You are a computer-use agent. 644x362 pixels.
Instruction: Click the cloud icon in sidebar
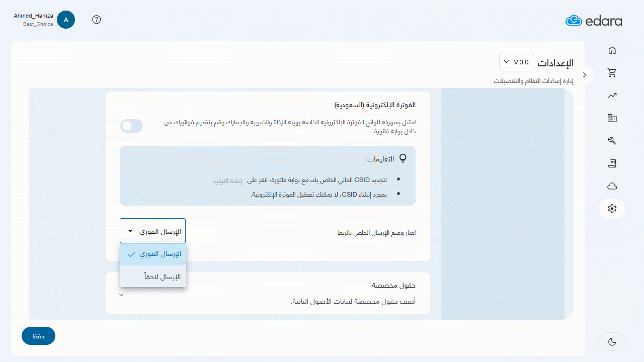click(612, 186)
